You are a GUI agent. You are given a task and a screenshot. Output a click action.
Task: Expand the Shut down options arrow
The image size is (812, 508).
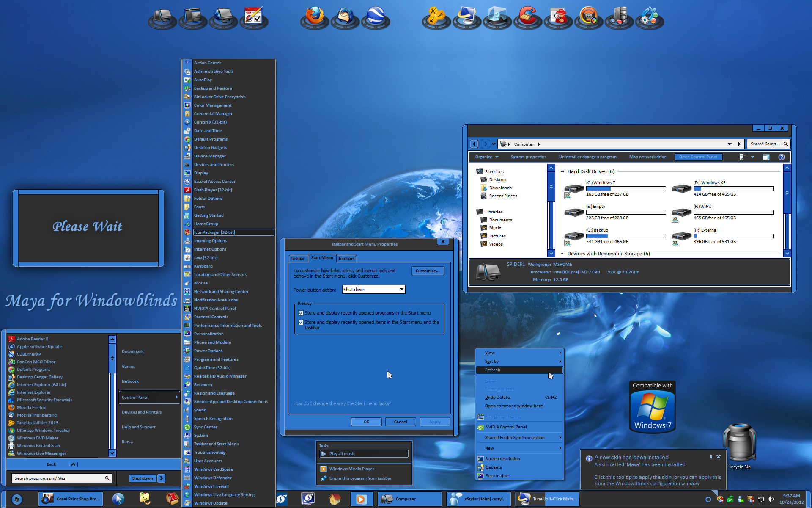(x=161, y=478)
